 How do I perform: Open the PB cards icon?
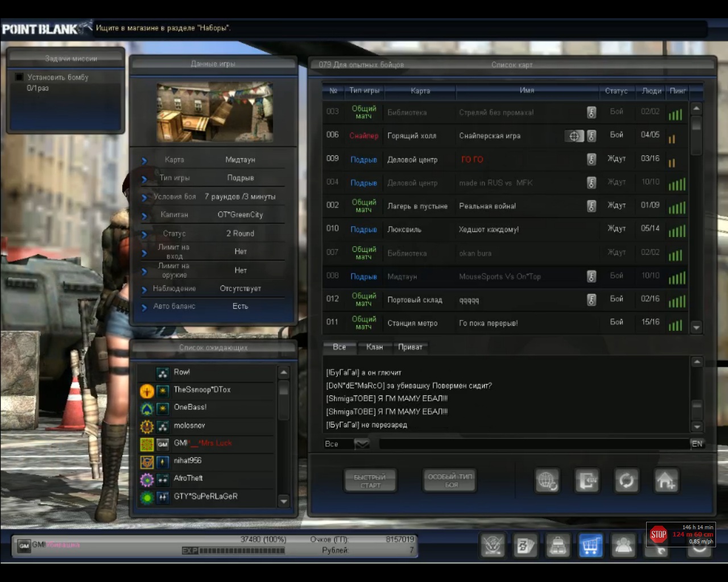point(525,546)
